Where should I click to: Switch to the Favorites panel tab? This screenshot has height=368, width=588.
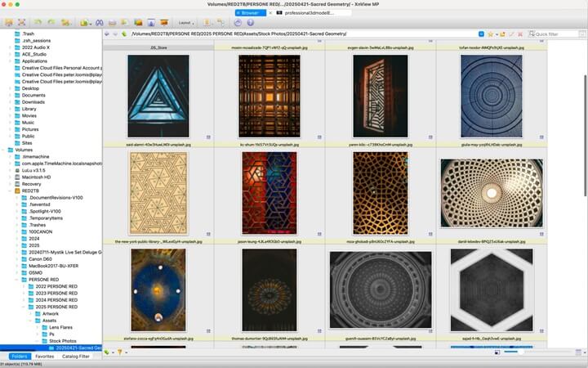point(45,357)
